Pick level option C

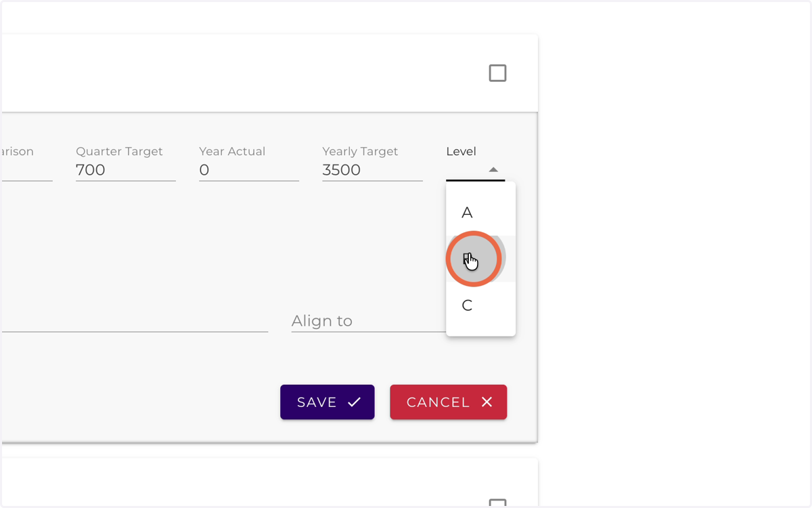coord(480,305)
